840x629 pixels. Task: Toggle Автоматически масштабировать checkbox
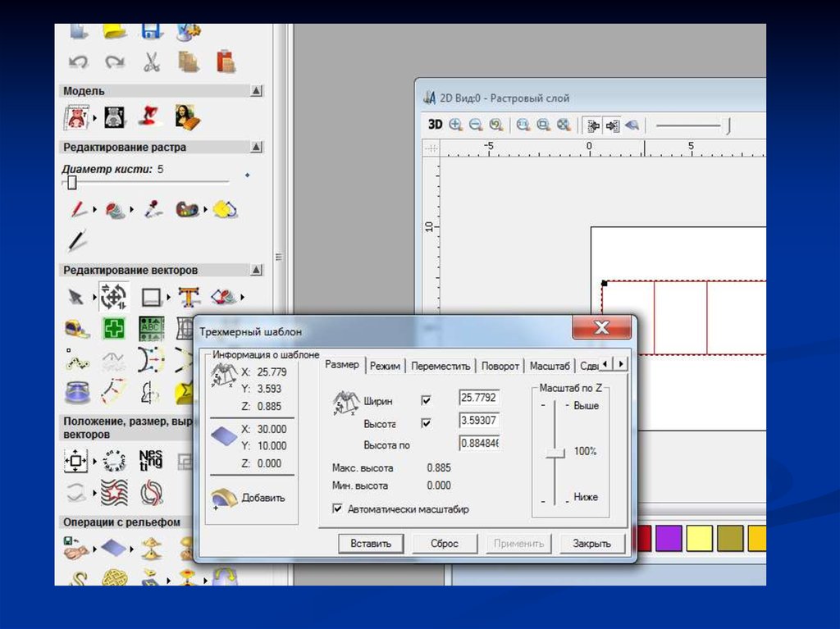(337, 508)
